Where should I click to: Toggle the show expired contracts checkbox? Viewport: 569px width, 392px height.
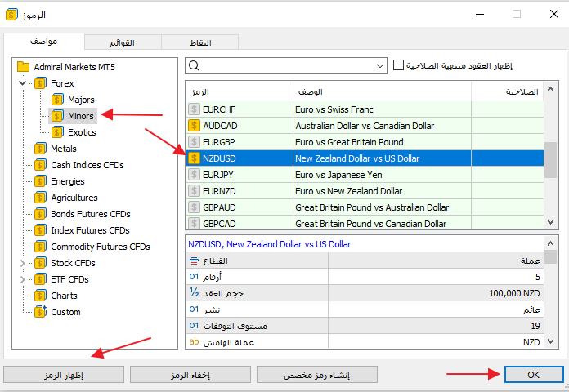pos(398,65)
